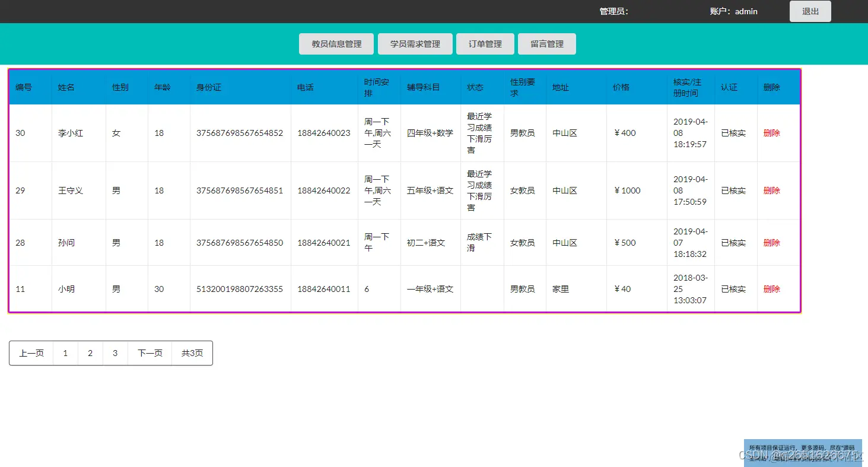This screenshot has height=467, width=868.
Task: Go to previous page 上一页
Action: pos(31,353)
